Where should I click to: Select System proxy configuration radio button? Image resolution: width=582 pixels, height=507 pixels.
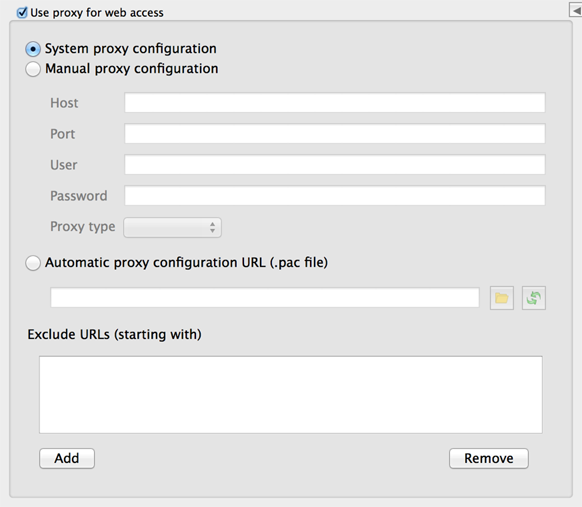33,49
